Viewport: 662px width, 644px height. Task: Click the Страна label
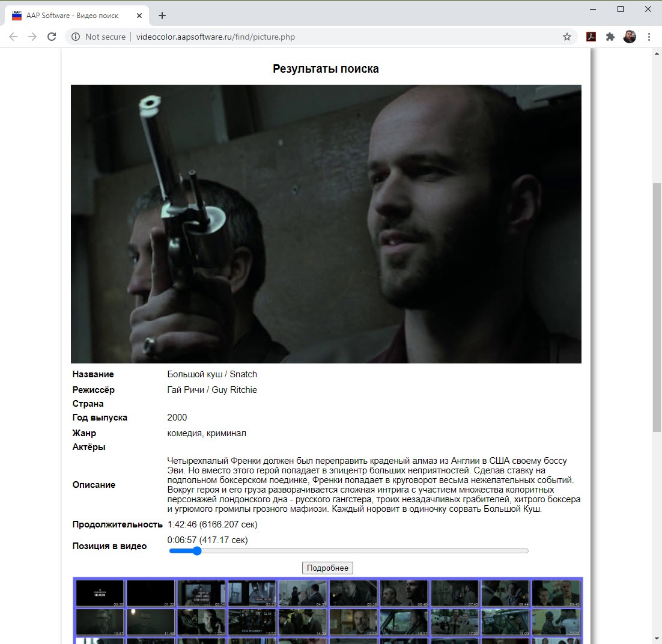click(88, 404)
